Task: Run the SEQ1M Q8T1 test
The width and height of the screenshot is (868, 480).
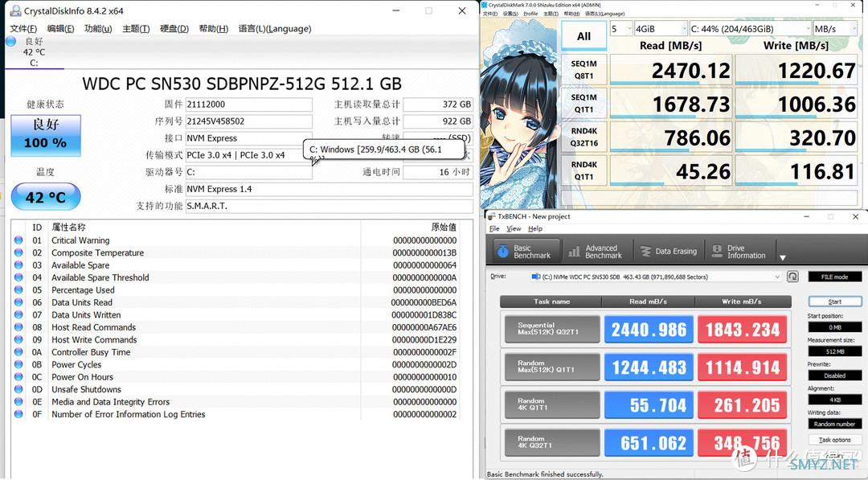Action: click(584, 70)
